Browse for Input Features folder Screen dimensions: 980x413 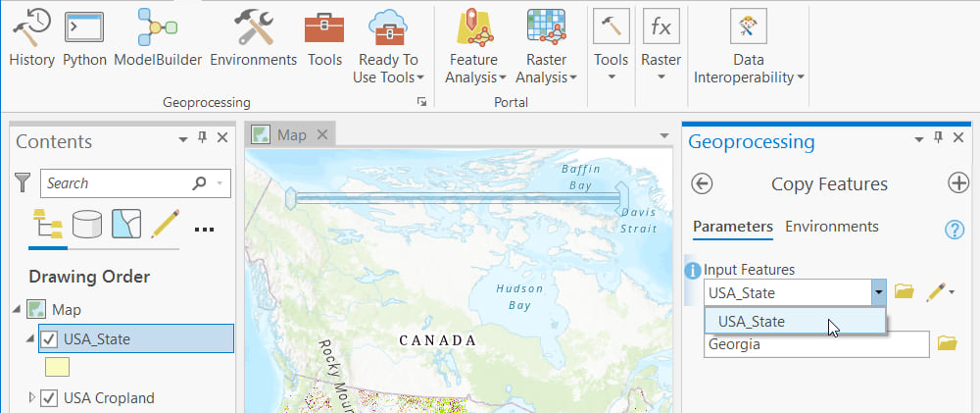pyautogui.click(x=904, y=291)
